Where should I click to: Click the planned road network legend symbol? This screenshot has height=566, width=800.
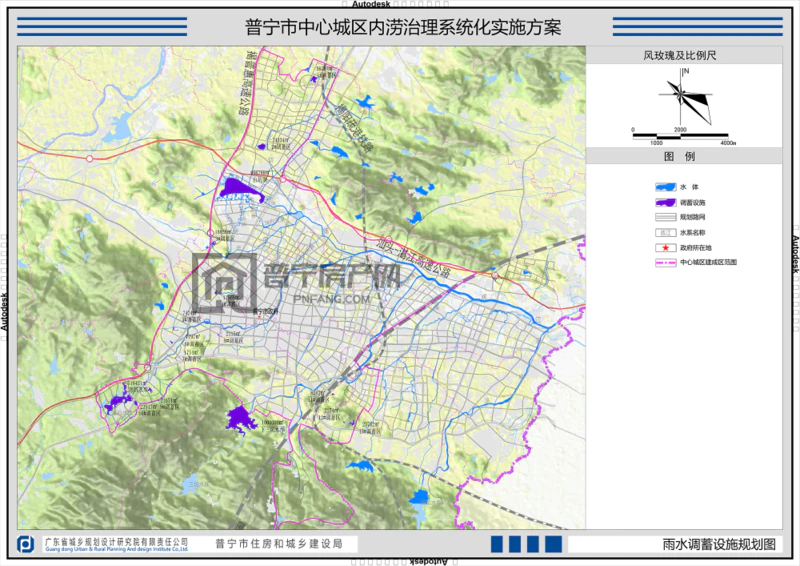point(664,217)
